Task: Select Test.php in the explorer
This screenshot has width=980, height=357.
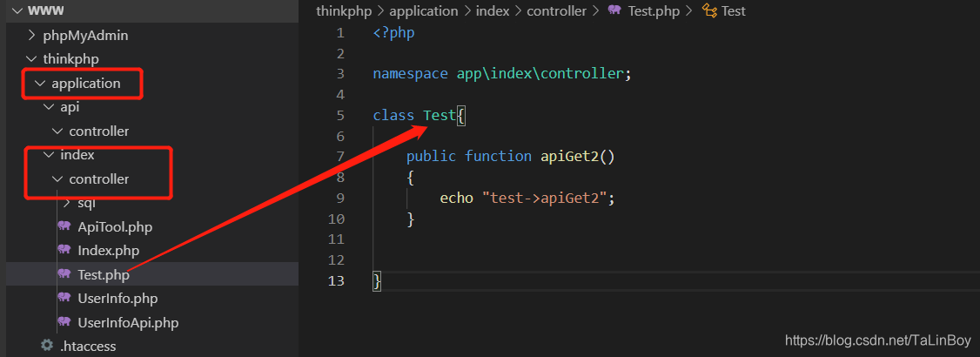Action: [x=104, y=274]
